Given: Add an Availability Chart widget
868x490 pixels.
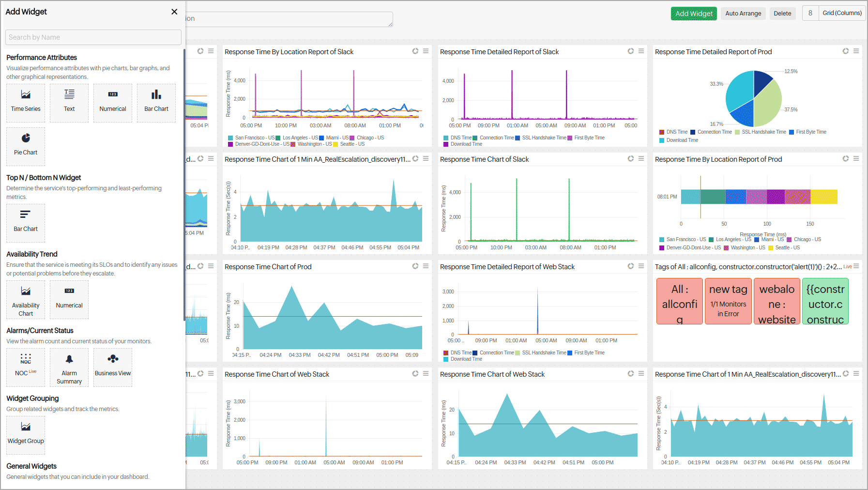Looking at the screenshot, I should pos(26,300).
